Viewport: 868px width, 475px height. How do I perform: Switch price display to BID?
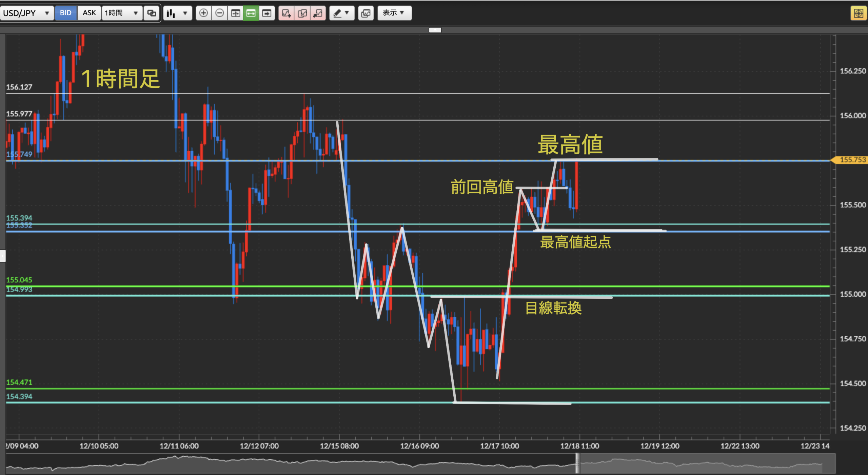pos(65,13)
